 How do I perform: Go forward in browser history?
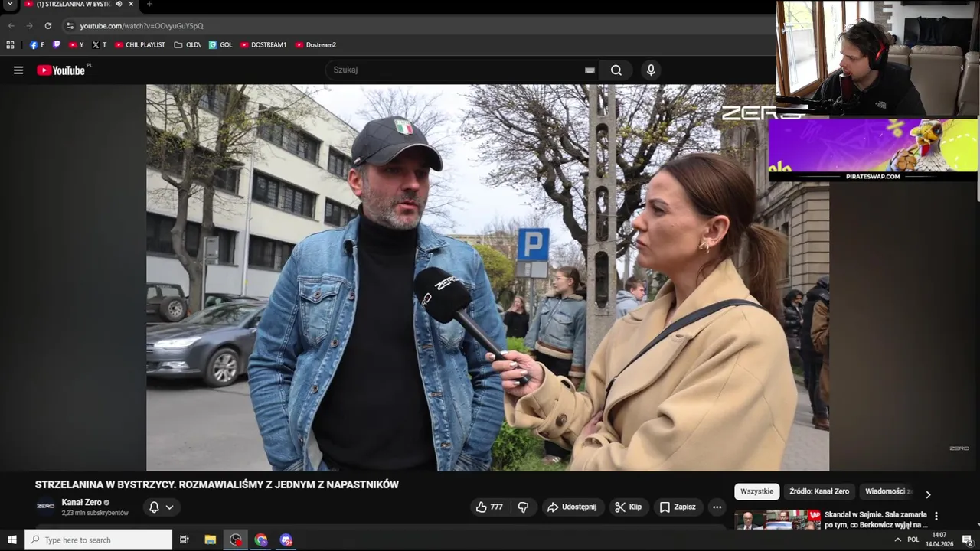29,26
